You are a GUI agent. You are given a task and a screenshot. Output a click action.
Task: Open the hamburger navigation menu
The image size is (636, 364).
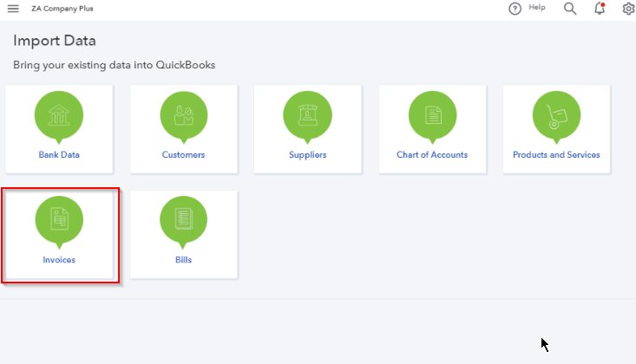tap(13, 9)
